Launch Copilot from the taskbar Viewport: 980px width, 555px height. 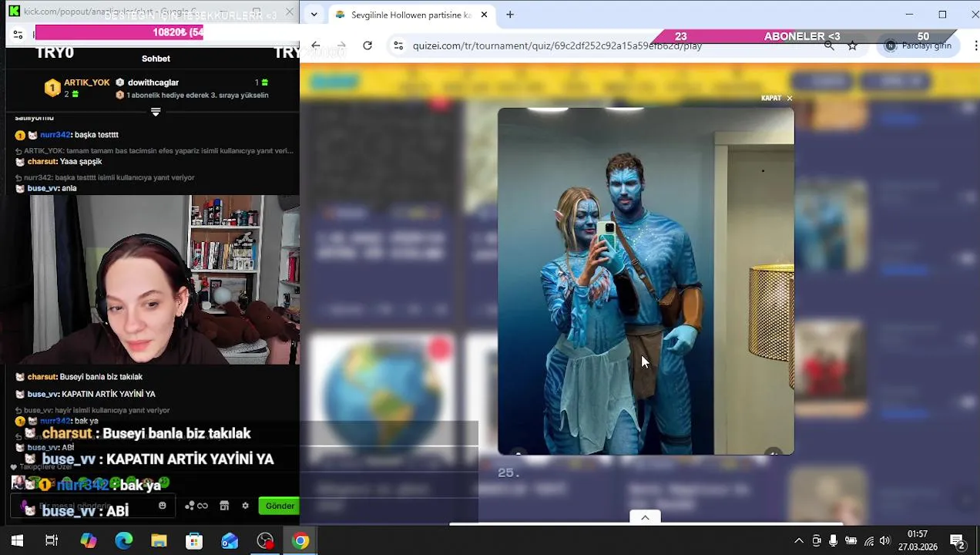click(x=88, y=541)
